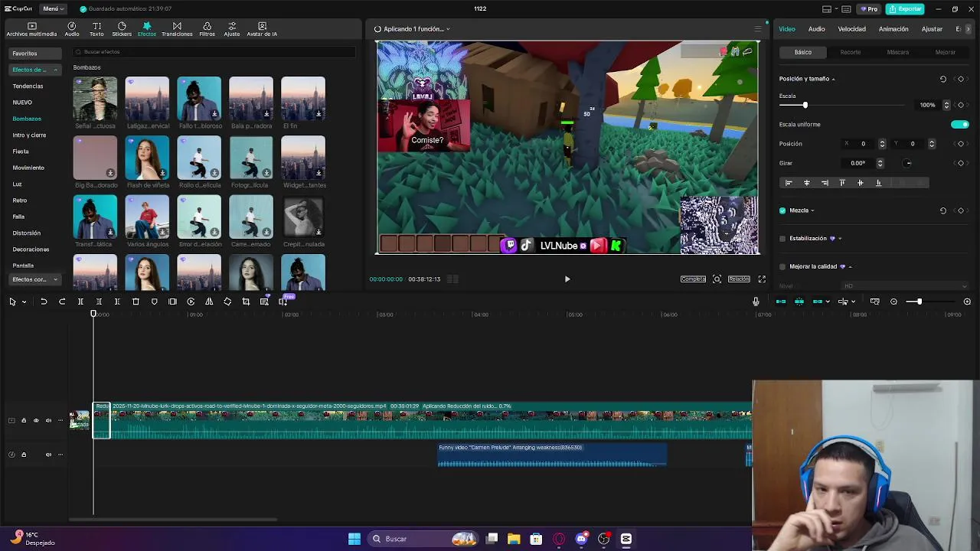
Task: Click the microphone record voiceover icon
Action: 756,302
